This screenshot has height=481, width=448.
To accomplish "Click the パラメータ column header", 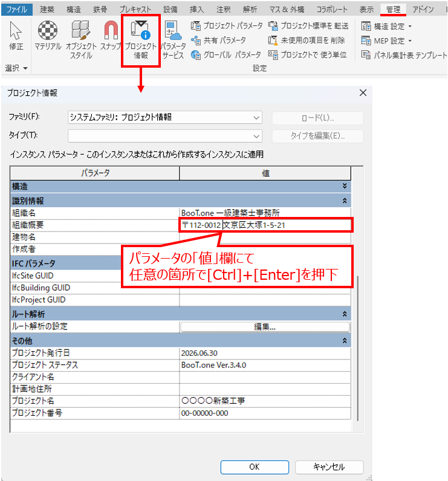I will pos(95,173).
